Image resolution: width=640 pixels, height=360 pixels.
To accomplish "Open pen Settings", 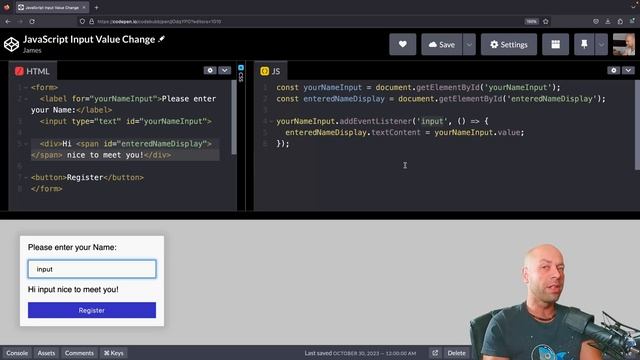I will pos(509,44).
